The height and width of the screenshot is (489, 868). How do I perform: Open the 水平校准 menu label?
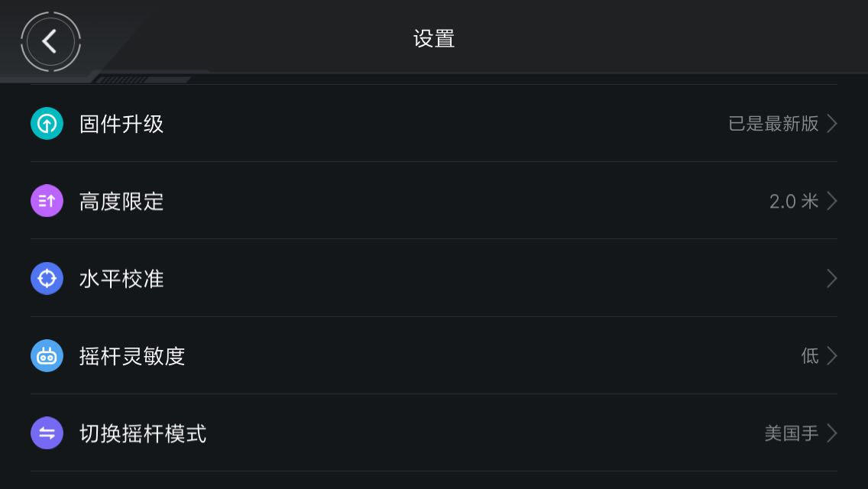click(121, 278)
